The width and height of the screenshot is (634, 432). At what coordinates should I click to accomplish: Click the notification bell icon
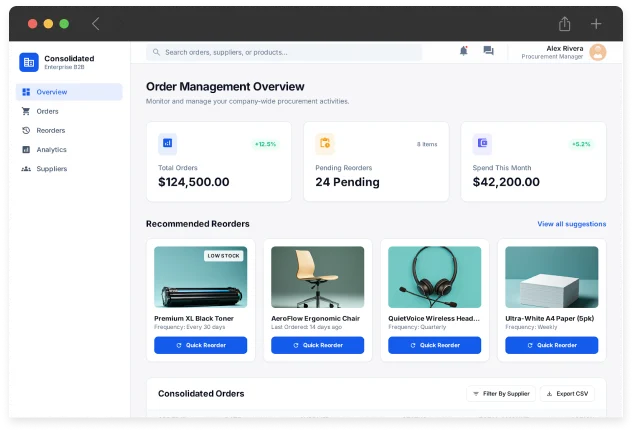point(463,51)
